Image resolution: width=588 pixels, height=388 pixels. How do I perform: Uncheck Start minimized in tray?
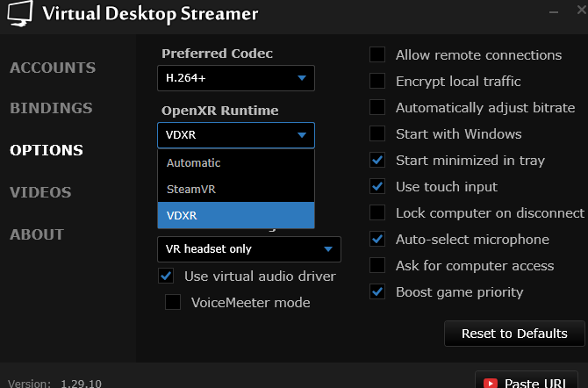click(x=377, y=161)
